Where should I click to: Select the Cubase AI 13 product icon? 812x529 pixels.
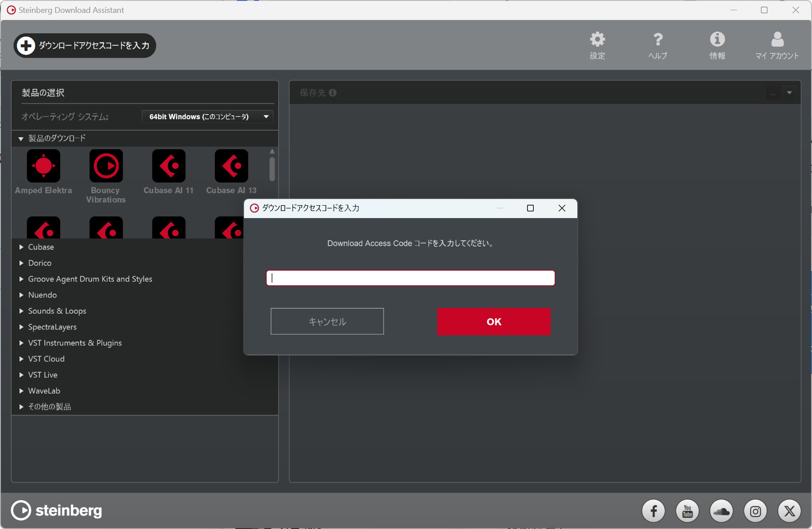(x=232, y=166)
